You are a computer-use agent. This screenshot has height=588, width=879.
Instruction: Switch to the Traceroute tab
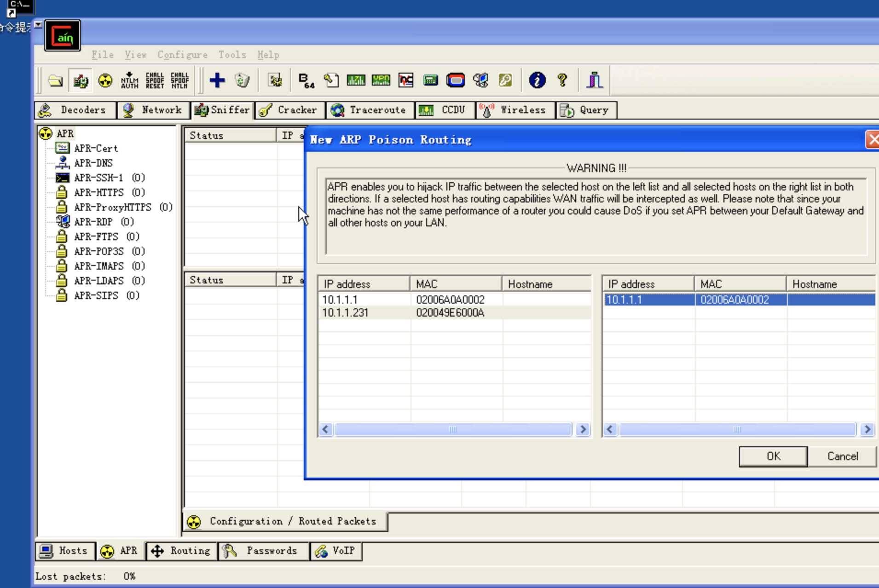(370, 110)
